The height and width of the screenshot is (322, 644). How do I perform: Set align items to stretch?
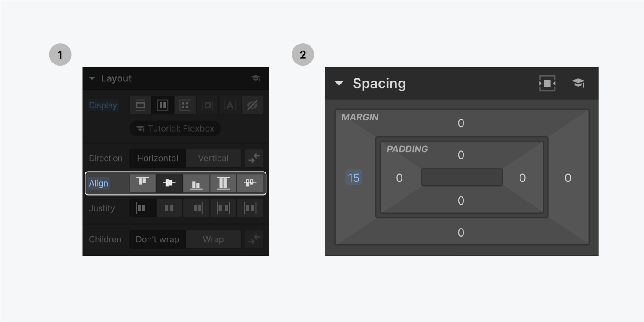click(x=223, y=183)
